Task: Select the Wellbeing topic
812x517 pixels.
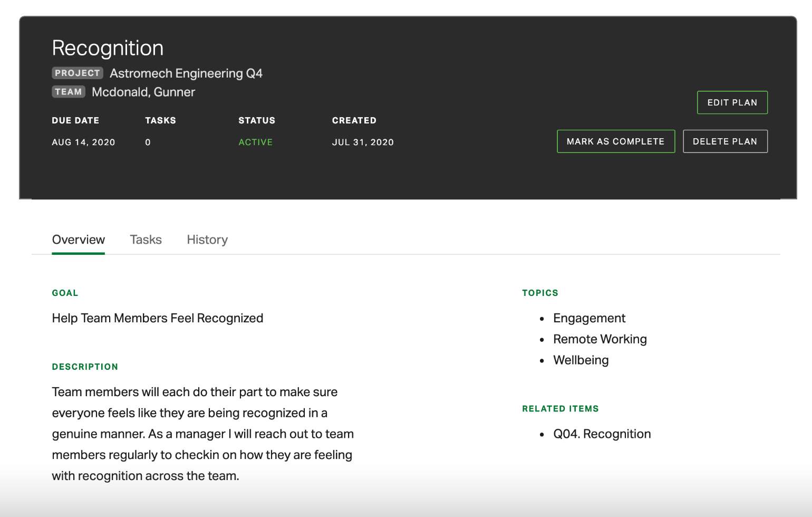Action: tap(581, 360)
